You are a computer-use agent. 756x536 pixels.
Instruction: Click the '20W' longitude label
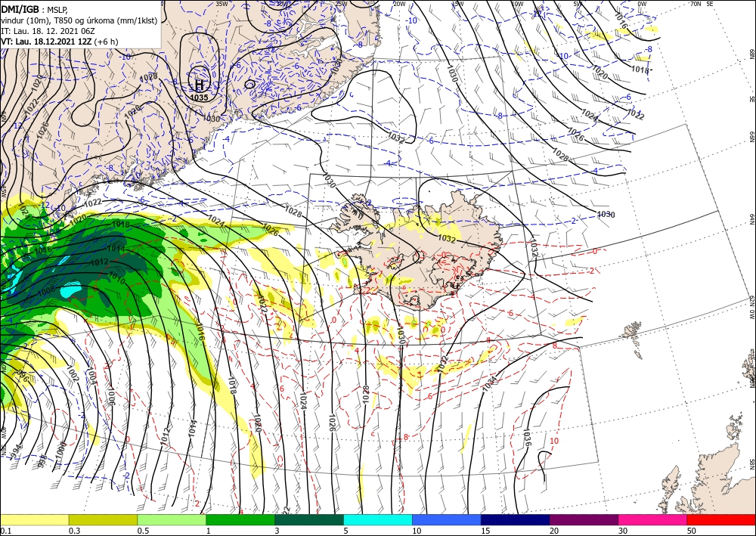pos(399,4)
